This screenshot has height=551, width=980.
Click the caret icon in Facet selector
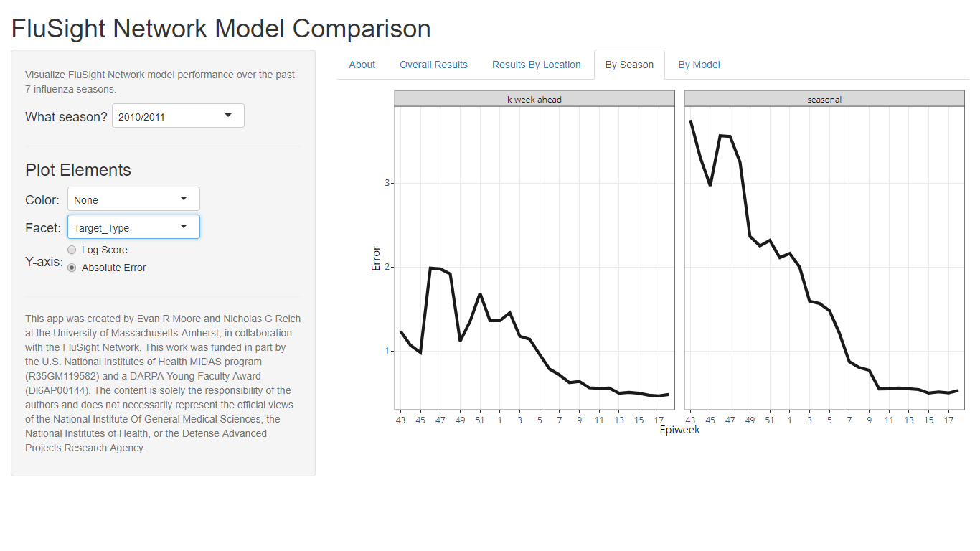(184, 226)
